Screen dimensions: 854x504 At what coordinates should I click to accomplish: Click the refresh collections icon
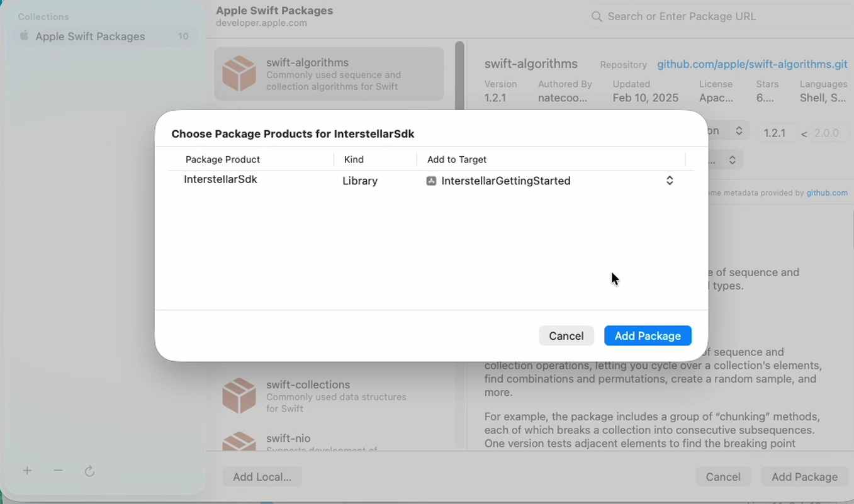pos(89,471)
